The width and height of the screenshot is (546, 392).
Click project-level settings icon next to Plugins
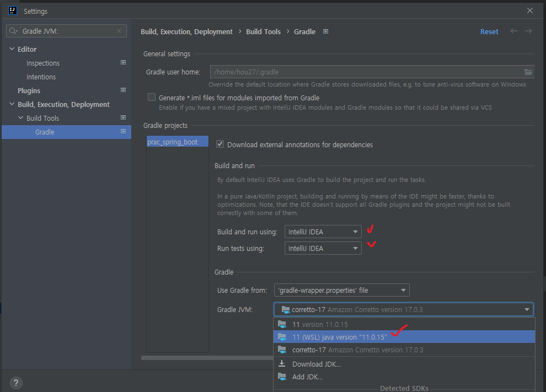tap(123, 90)
